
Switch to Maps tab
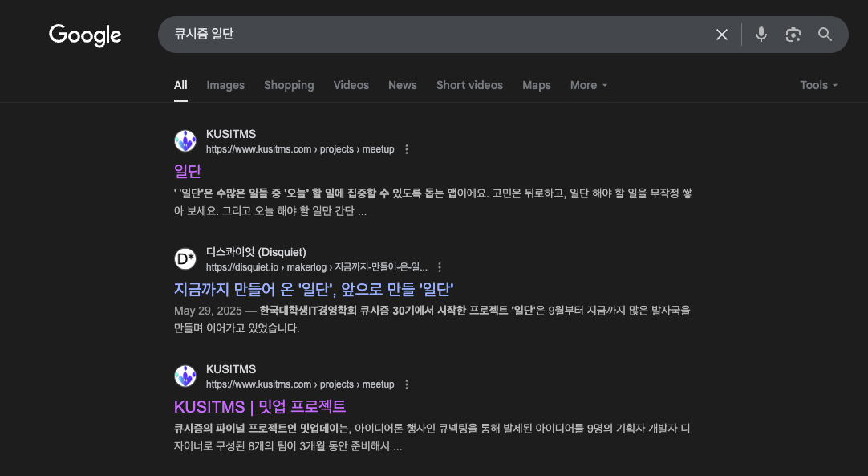(x=537, y=85)
